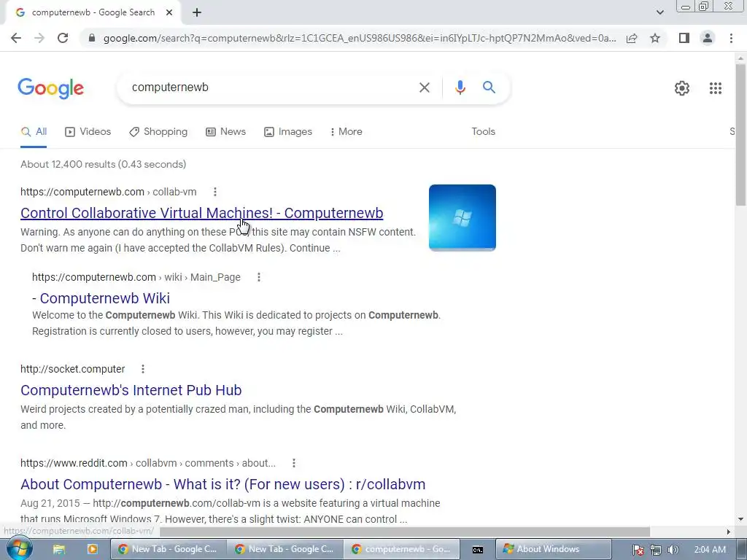Image resolution: width=747 pixels, height=560 pixels.
Task: Open the command prompt taskbar item
Action: (477, 549)
